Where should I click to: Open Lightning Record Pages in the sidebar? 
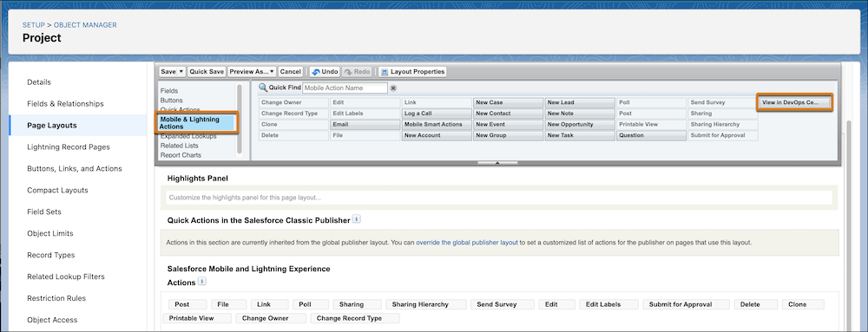(x=68, y=147)
